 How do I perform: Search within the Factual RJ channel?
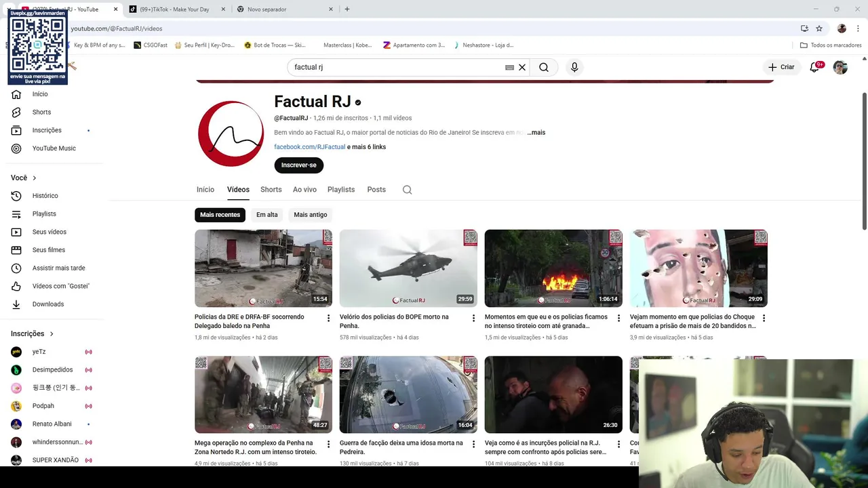point(407,190)
